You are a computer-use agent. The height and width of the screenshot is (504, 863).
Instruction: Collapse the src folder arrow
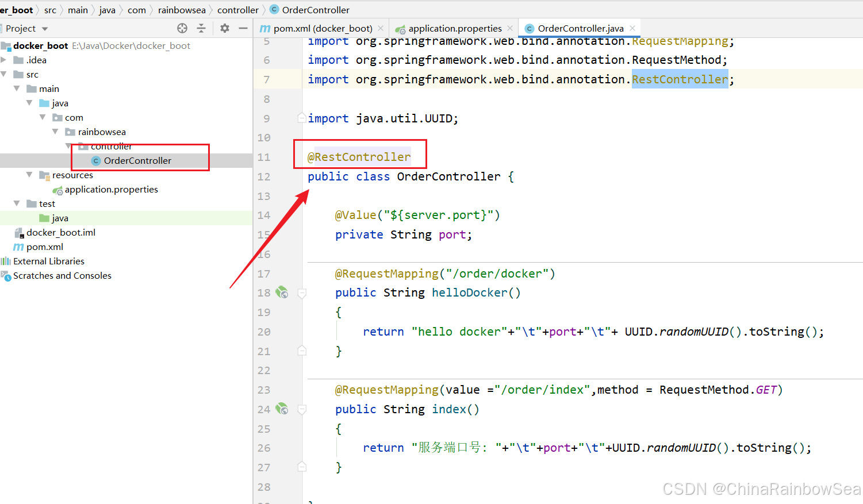pos(4,74)
